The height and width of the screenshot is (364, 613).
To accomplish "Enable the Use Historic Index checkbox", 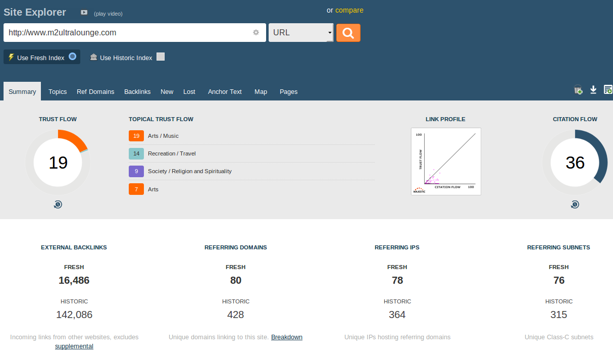I will 161,57.
